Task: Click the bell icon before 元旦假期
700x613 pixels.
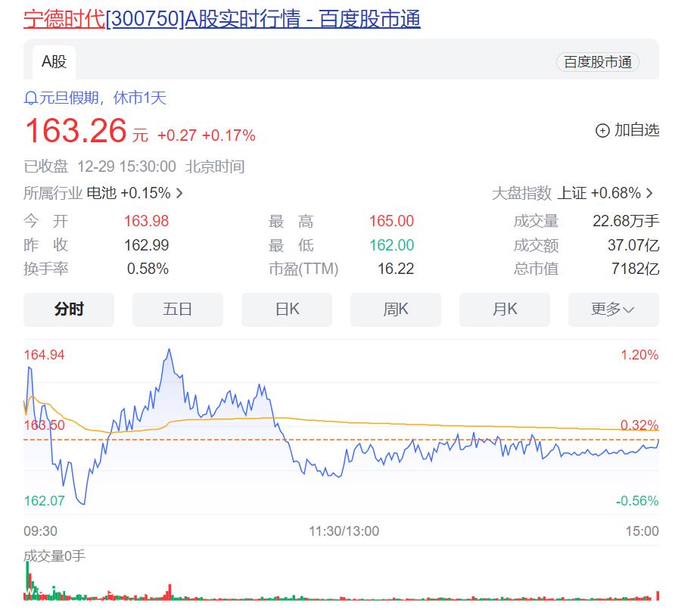Action: [30, 98]
